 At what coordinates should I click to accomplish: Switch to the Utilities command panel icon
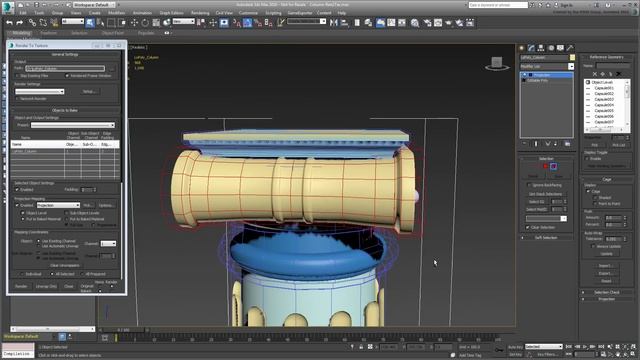point(570,48)
